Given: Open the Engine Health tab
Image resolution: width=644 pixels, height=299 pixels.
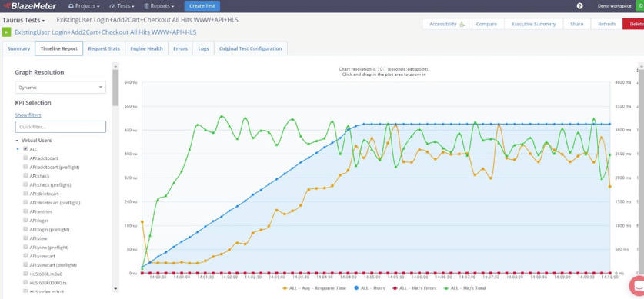Looking at the screenshot, I should pyautogui.click(x=147, y=48).
